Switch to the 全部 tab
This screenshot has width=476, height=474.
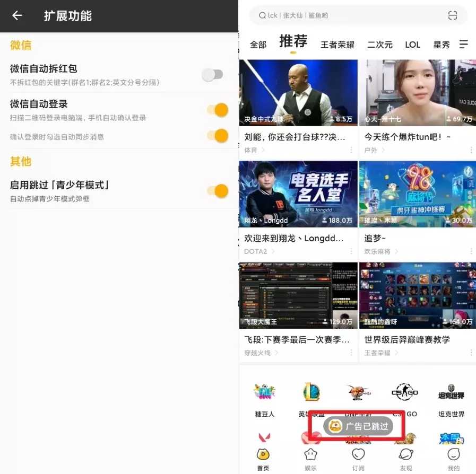(258, 45)
